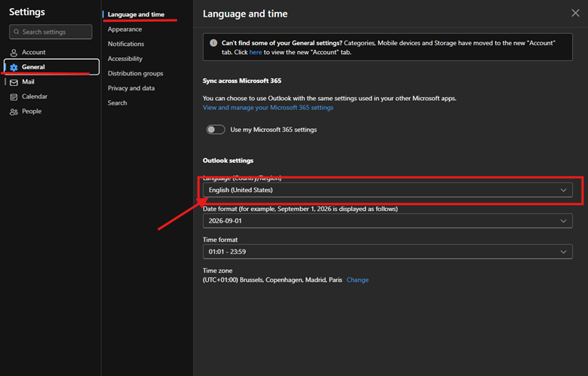The image size is (588, 376).
Task: Open View and manage Microsoft 365 settings link
Action: (x=268, y=108)
